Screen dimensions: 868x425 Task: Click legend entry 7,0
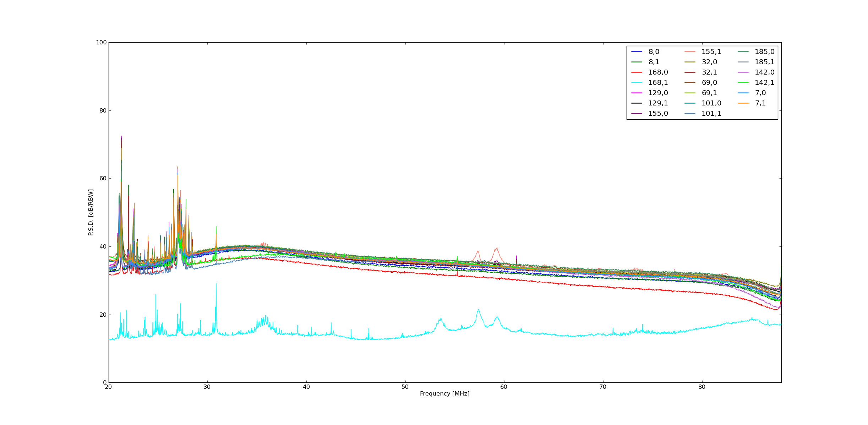752,93
